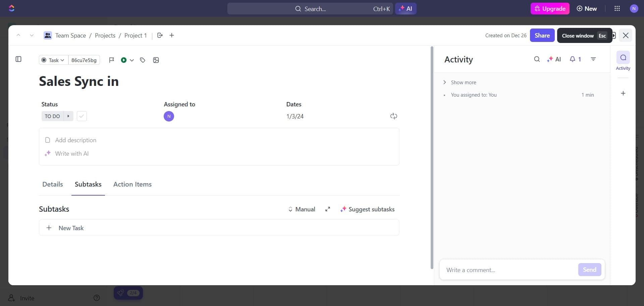Set a cover image for the task
This screenshot has width=644, height=306.
(156, 60)
